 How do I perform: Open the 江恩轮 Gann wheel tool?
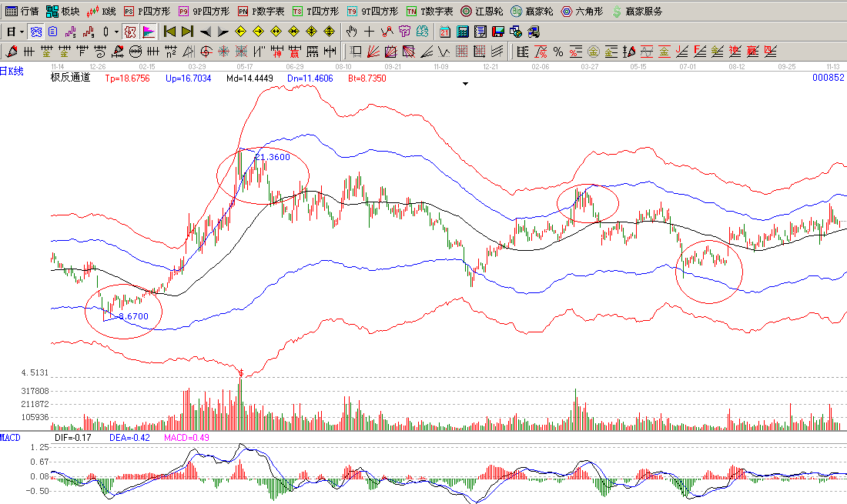[482, 12]
